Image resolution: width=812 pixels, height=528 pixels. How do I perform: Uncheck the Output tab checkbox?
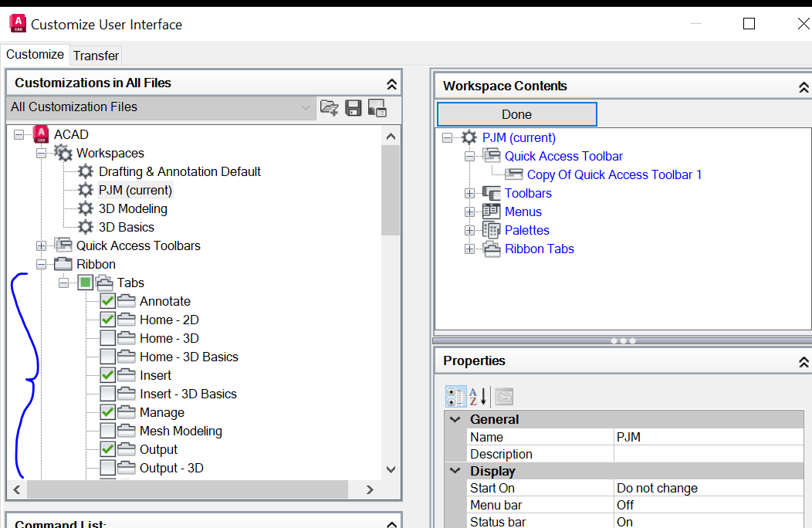point(108,449)
